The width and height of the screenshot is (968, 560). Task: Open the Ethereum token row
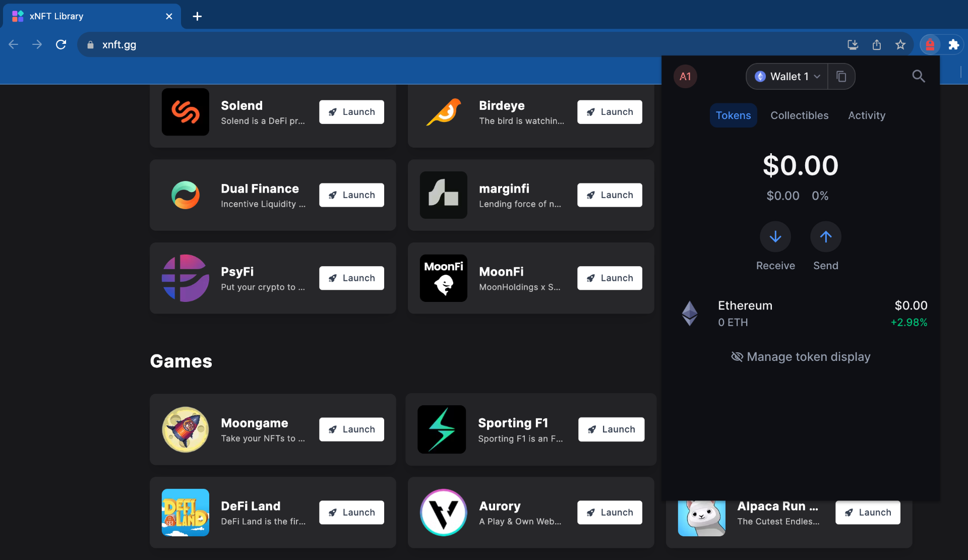[x=801, y=314]
